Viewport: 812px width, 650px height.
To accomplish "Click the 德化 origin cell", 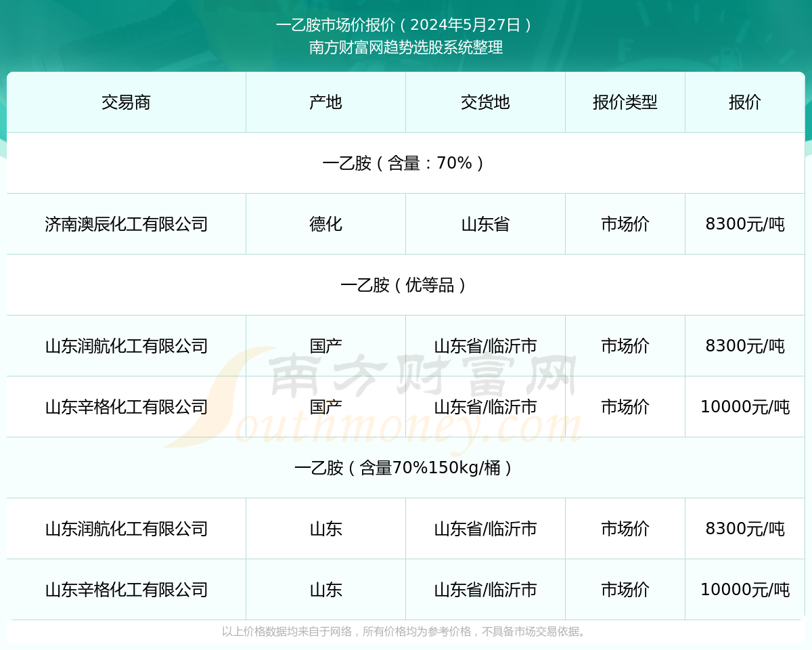I will (325, 224).
